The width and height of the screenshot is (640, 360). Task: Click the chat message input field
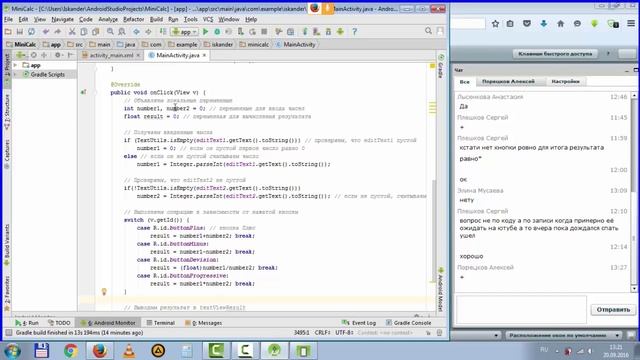[x=521, y=310]
